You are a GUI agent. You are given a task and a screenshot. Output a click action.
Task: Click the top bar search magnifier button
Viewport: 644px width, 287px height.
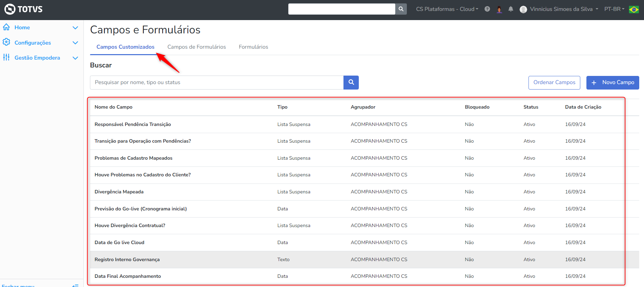tap(401, 9)
